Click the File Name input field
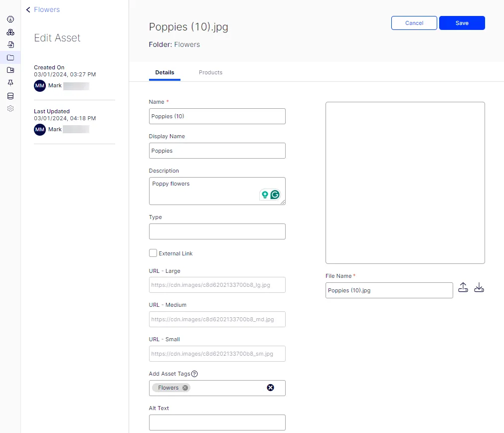 coord(389,290)
